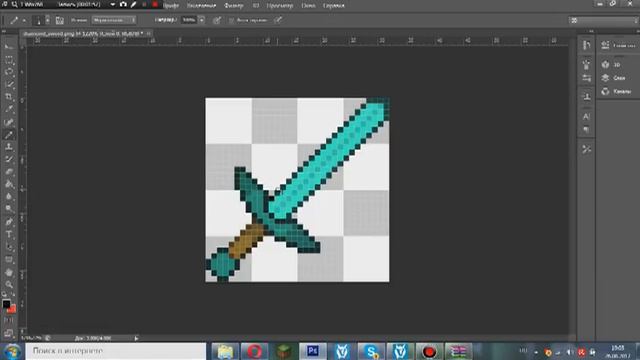The image size is (640, 360).
Task: Open the Фильтр menu
Action: coord(233,5)
